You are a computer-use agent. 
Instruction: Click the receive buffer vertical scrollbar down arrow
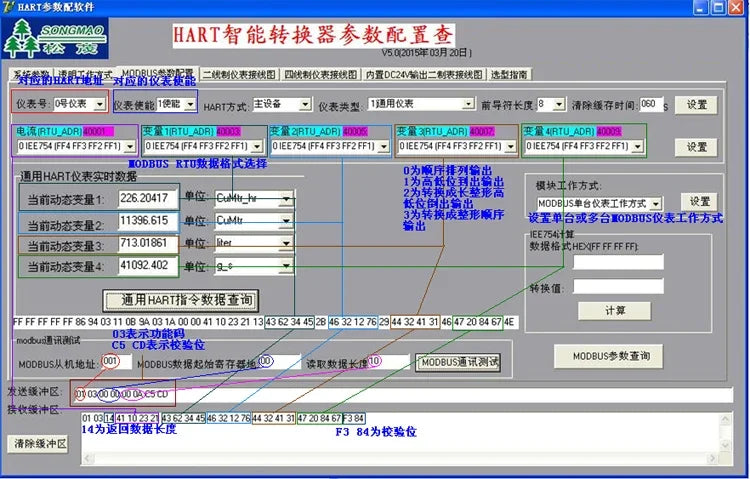pos(725,446)
